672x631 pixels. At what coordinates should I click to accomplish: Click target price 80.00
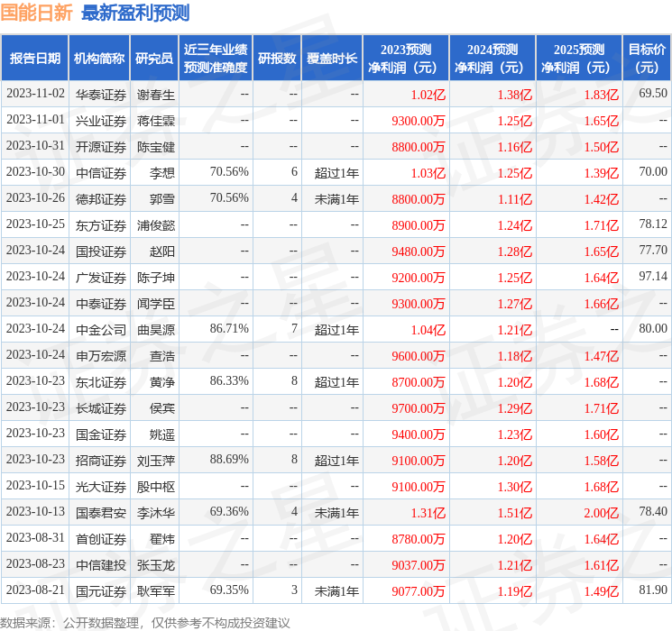(x=653, y=328)
